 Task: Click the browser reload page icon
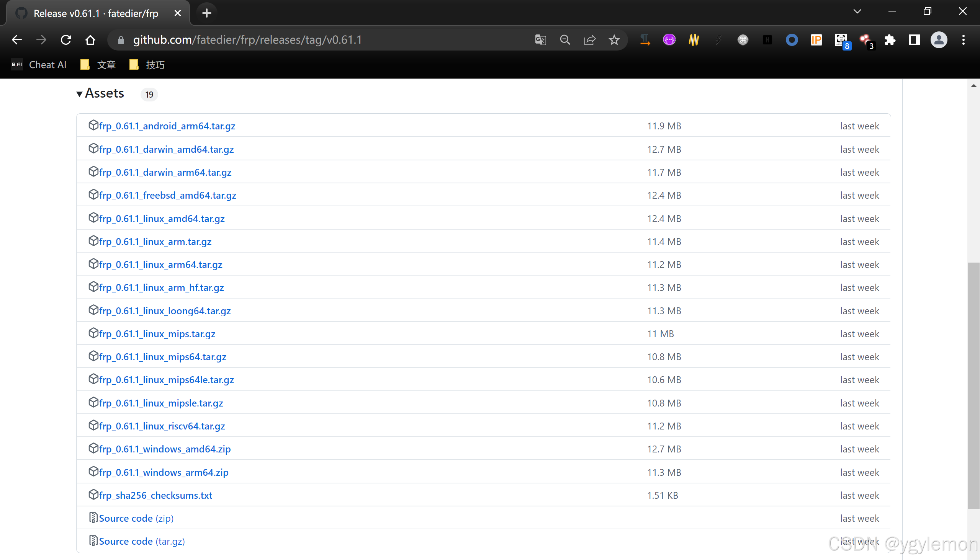coord(66,39)
